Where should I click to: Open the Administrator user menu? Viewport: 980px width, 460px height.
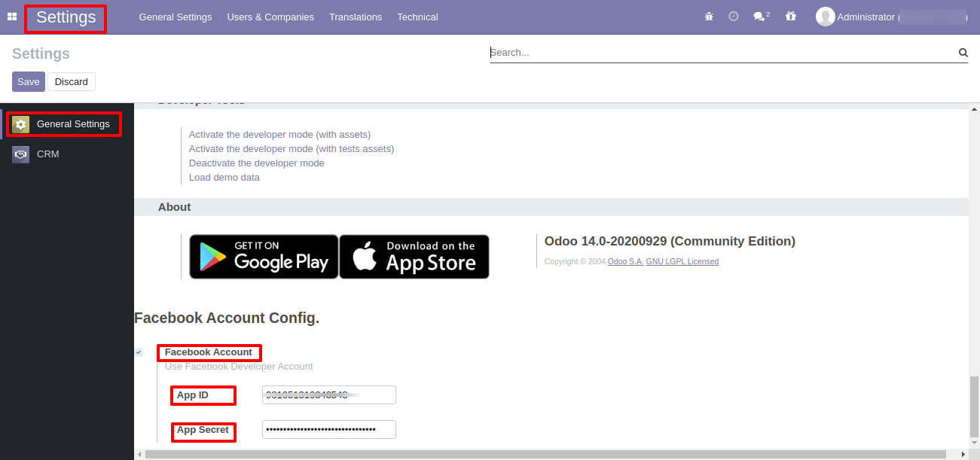pos(891,17)
